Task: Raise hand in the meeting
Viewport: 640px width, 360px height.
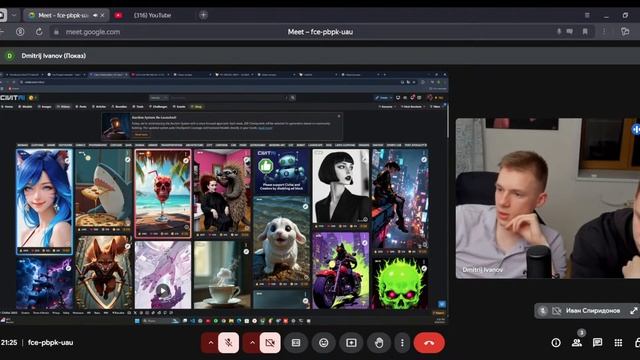Action: 379,343
